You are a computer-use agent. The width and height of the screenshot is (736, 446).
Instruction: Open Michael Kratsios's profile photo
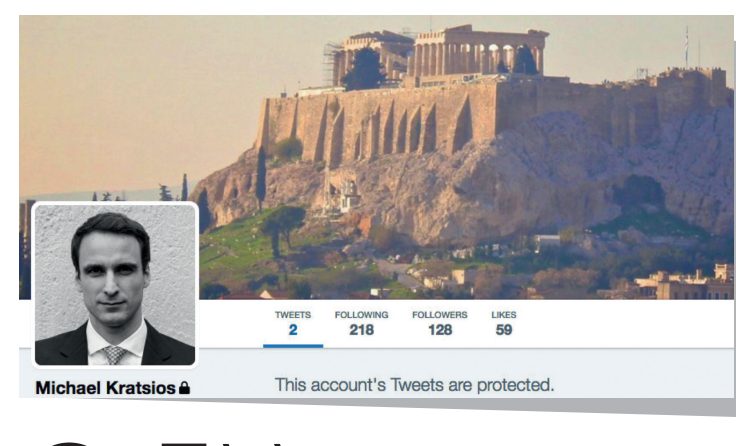click(x=115, y=285)
